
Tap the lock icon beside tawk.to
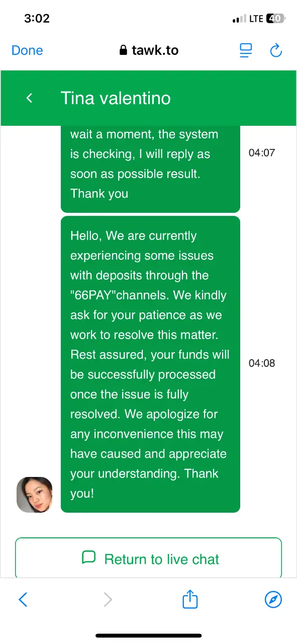click(123, 50)
